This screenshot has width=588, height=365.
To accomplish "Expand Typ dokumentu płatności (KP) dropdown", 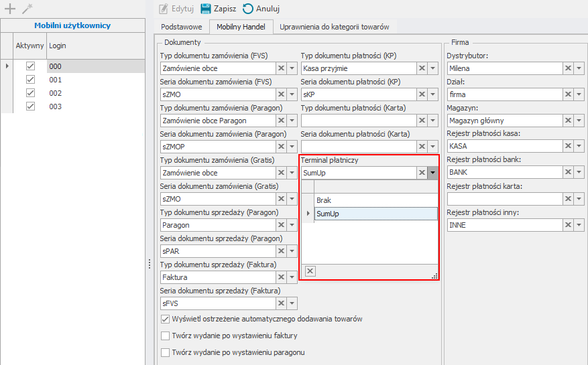I will coord(433,68).
